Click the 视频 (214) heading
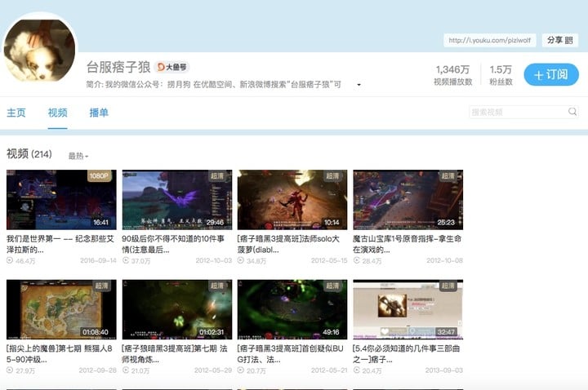The image size is (588, 390). tap(29, 153)
